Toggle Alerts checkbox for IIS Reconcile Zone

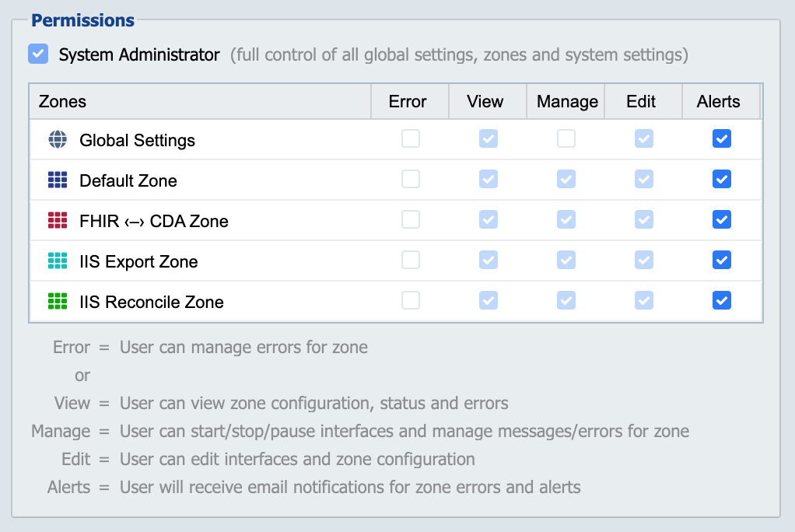tap(721, 300)
